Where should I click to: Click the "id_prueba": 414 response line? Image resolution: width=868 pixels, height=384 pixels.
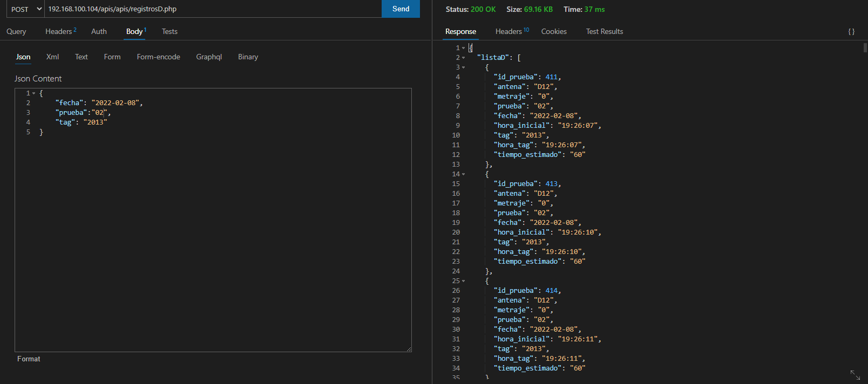pyautogui.click(x=527, y=291)
